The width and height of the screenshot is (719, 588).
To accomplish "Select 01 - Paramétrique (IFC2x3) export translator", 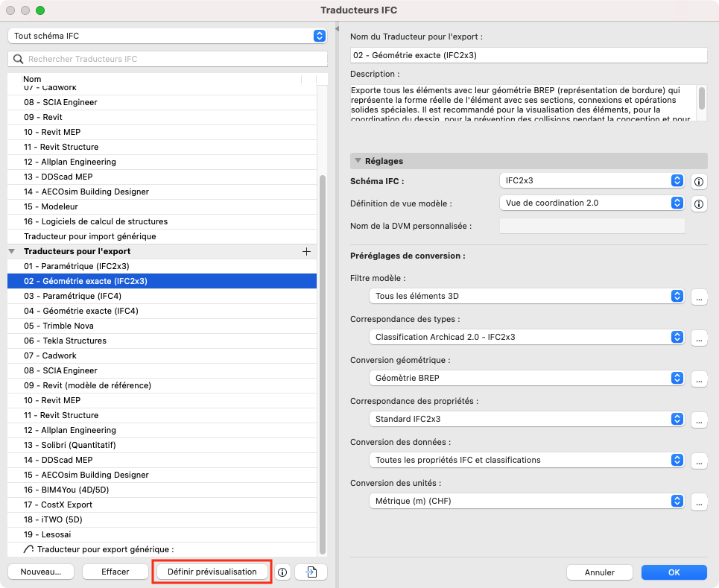I will 162,266.
